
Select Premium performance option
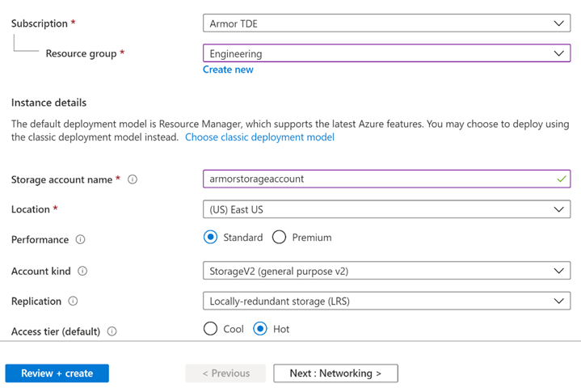(280, 238)
